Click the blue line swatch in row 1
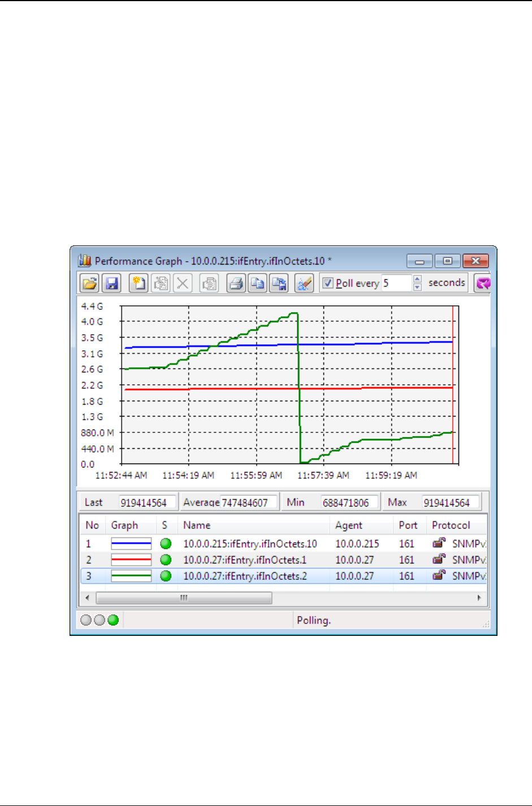Screen dimensions: 532x806 pos(131,544)
